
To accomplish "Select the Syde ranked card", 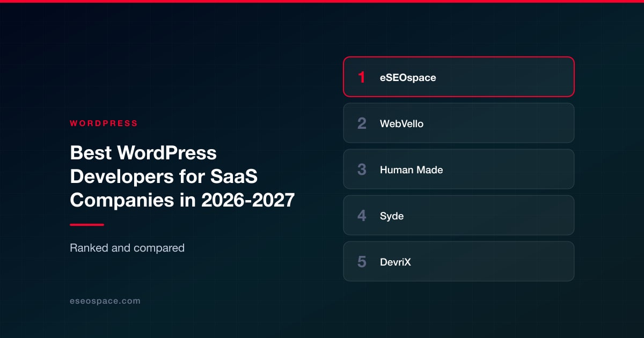I will pos(459,215).
